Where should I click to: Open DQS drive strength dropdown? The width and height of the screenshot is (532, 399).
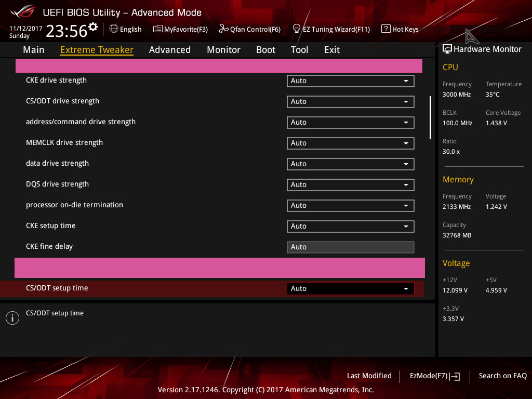[351, 185]
